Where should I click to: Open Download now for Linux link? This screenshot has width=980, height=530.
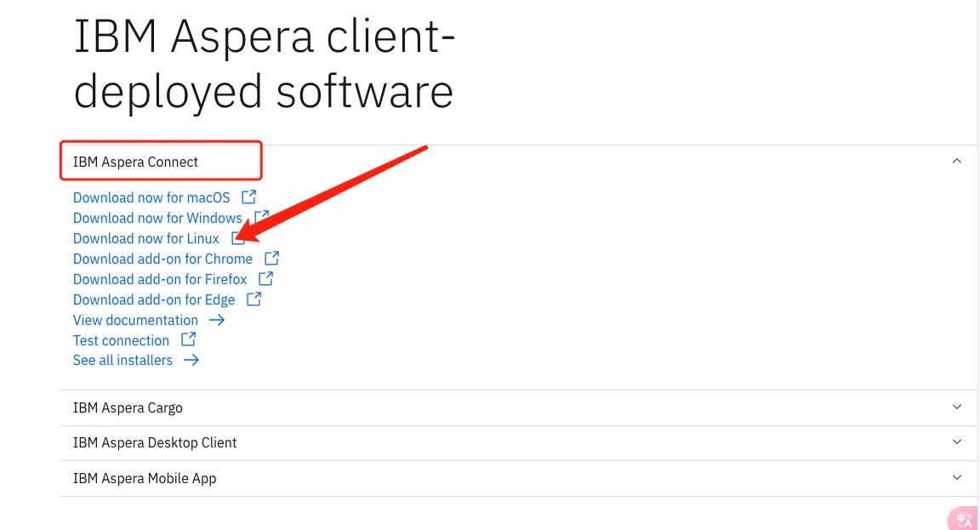pos(146,239)
